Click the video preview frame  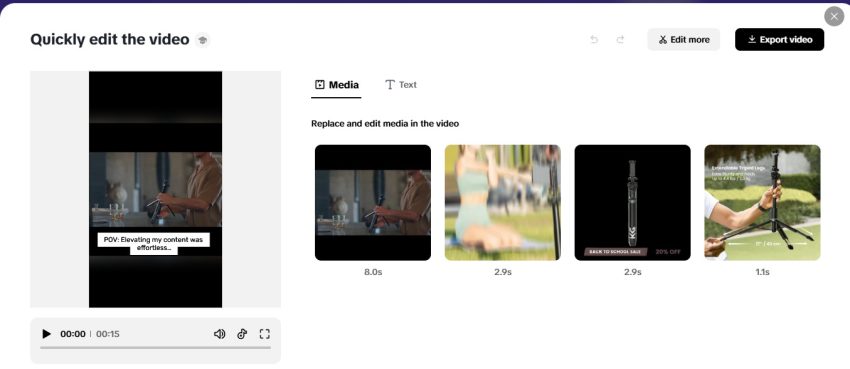pyautogui.click(x=156, y=189)
